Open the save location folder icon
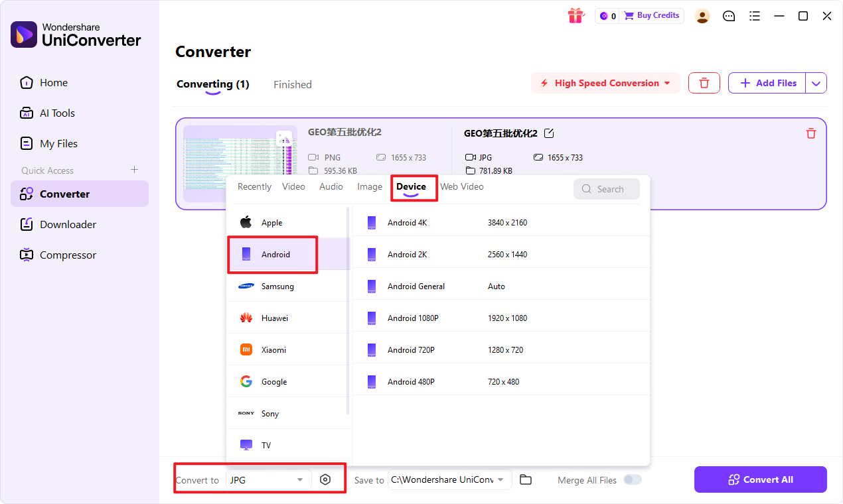Image resolution: width=843 pixels, height=504 pixels. [x=526, y=479]
